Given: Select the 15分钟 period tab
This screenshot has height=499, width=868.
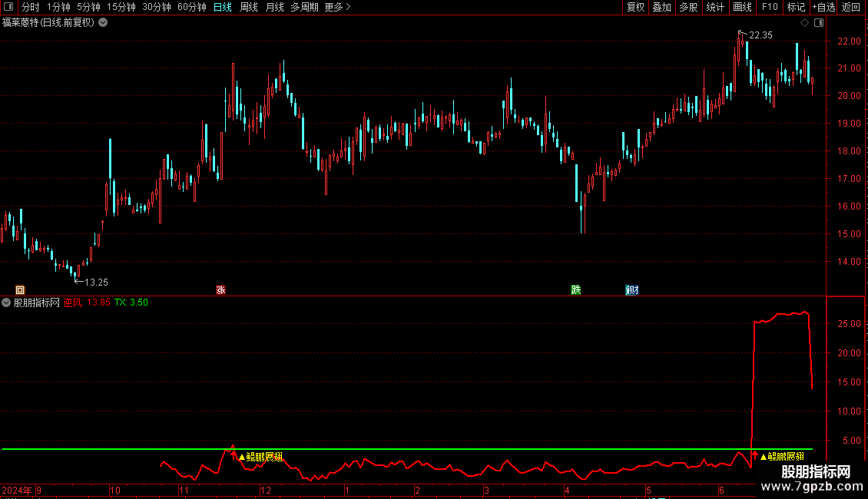Looking at the screenshot, I should click(121, 7).
